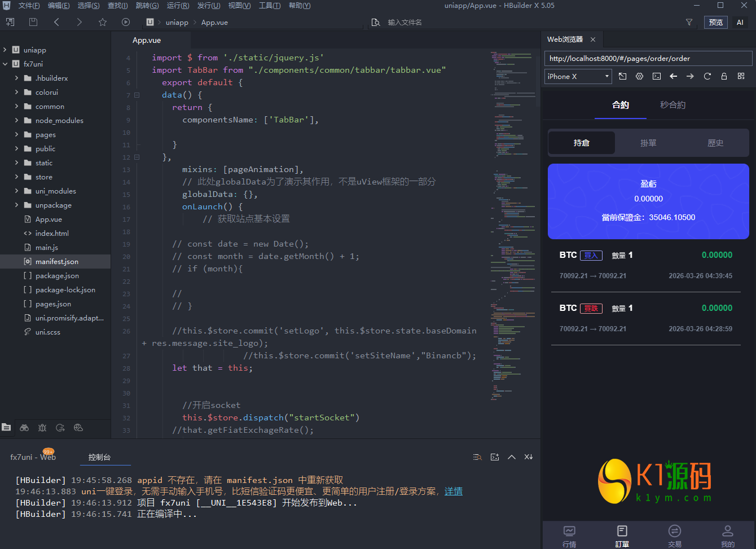The height and width of the screenshot is (549, 756).
Task: Click the 交易 trade icon in the bottom nav
Action: pyautogui.click(x=674, y=531)
